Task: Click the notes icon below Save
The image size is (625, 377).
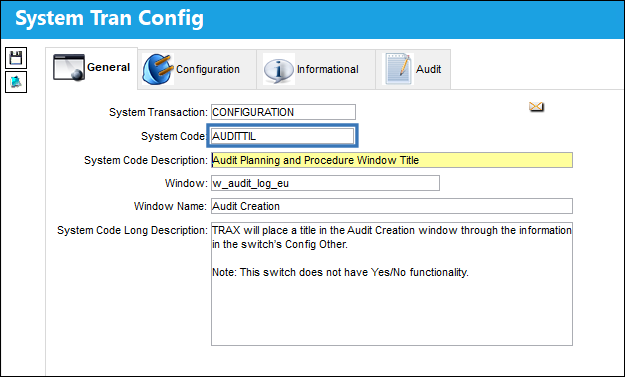Action: click(x=16, y=82)
